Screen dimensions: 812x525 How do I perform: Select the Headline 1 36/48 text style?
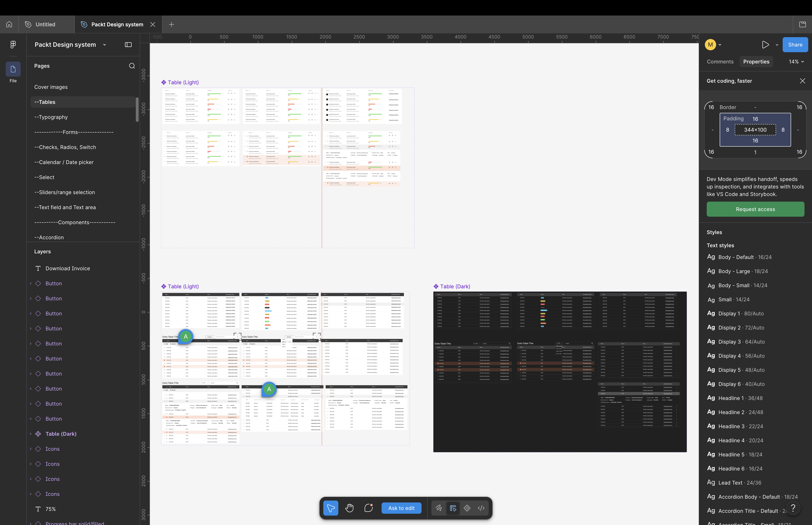[735, 398]
